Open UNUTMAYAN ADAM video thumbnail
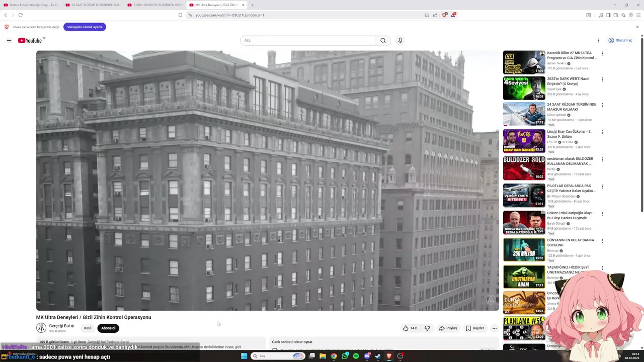This screenshot has width=644, height=362. (524, 277)
